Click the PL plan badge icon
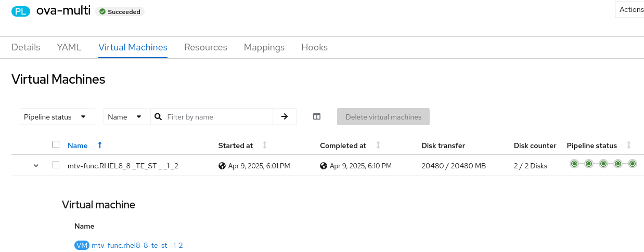The height and width of the screenshot is (252, 644). point(21,11)
